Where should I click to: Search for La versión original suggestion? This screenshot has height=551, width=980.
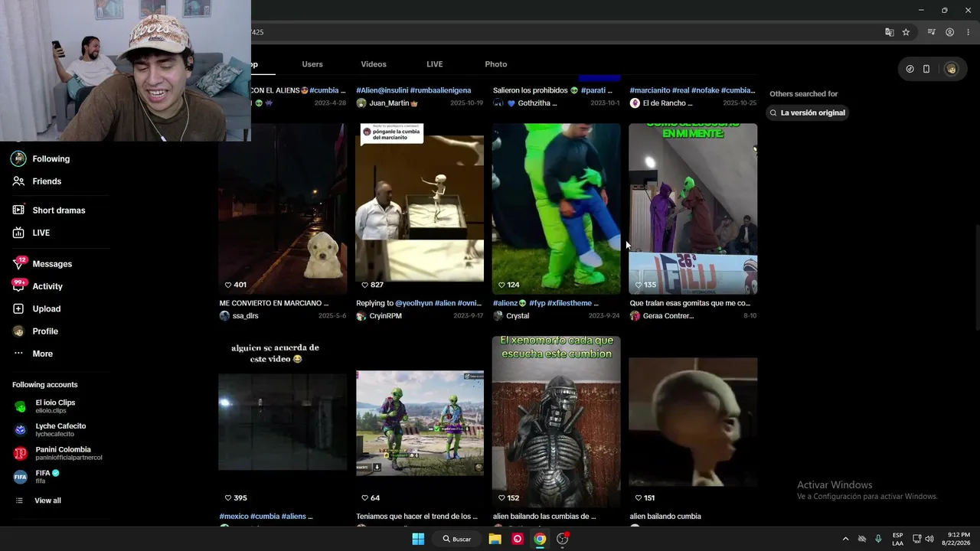click(x=807, y=112)
